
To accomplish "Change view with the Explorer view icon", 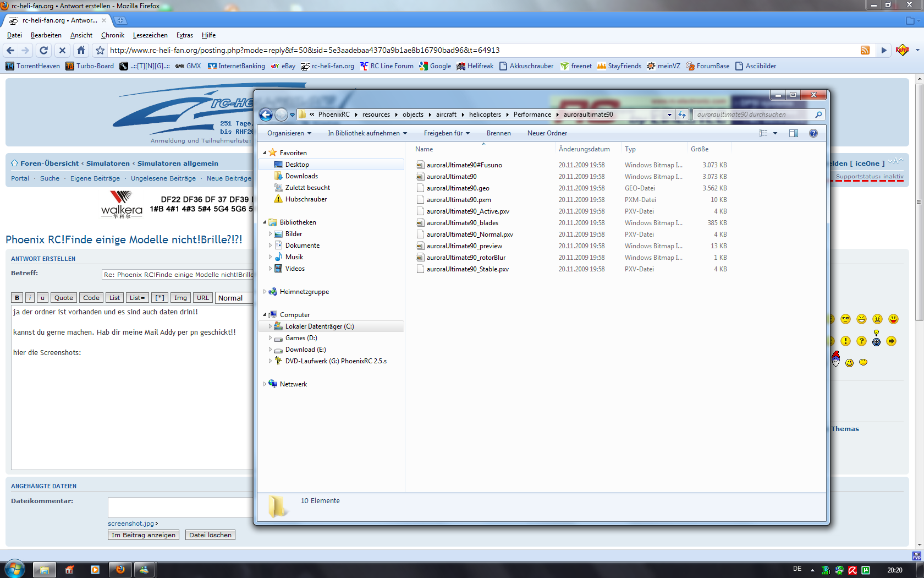I will [x=763, y=133].
